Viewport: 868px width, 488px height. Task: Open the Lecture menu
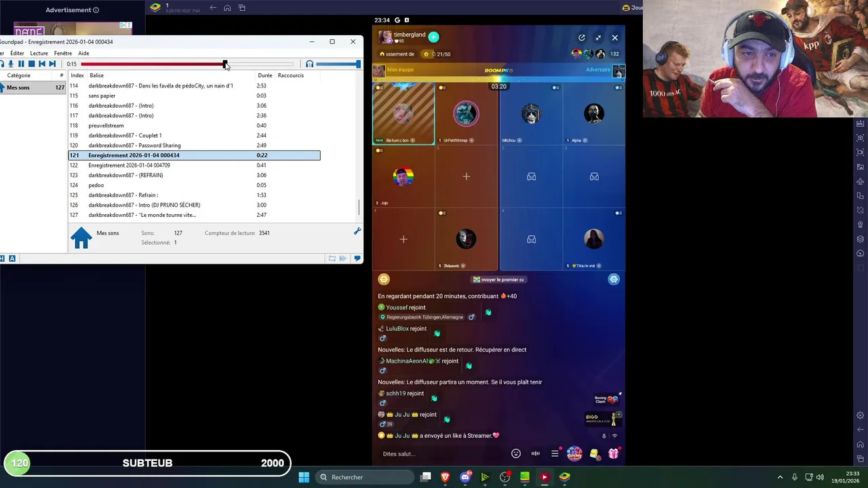point(39,53)
